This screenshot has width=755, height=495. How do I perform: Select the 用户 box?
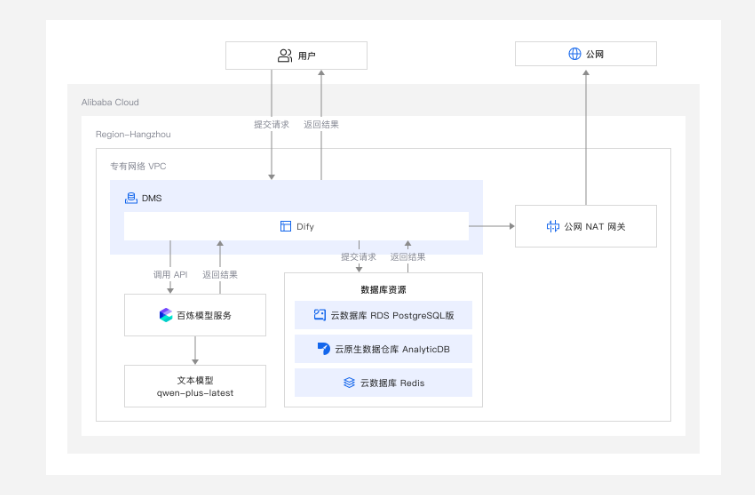pos(296,55)
